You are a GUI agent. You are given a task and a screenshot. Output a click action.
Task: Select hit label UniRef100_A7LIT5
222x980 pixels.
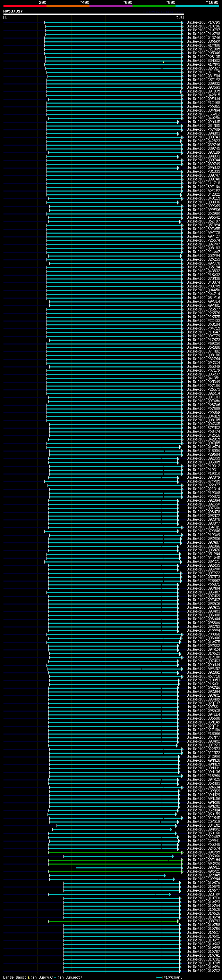pyautogui.click(x=203, y=72)
